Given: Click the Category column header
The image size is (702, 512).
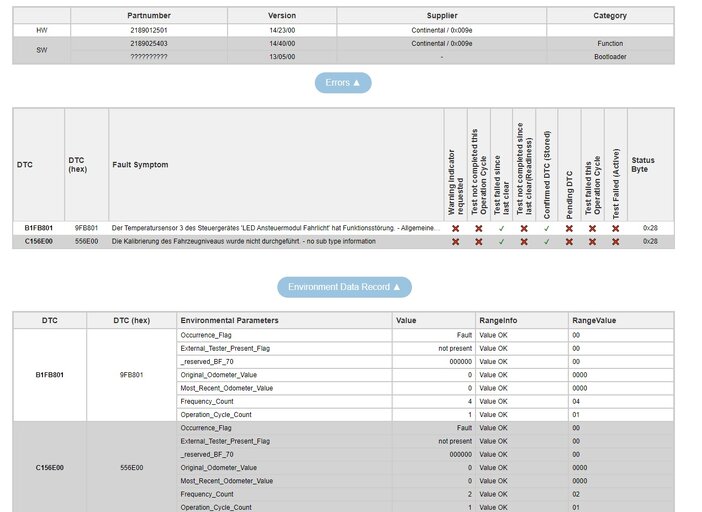Looking at the screenshot, I should [x=610, y=16].
